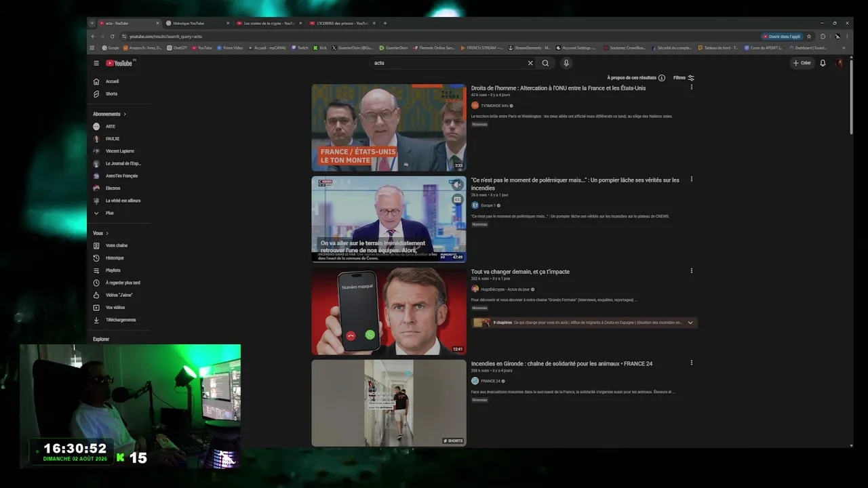Viewport: 868px width, 488px height.
Task: Open the notifications bell
Action: 823,63
